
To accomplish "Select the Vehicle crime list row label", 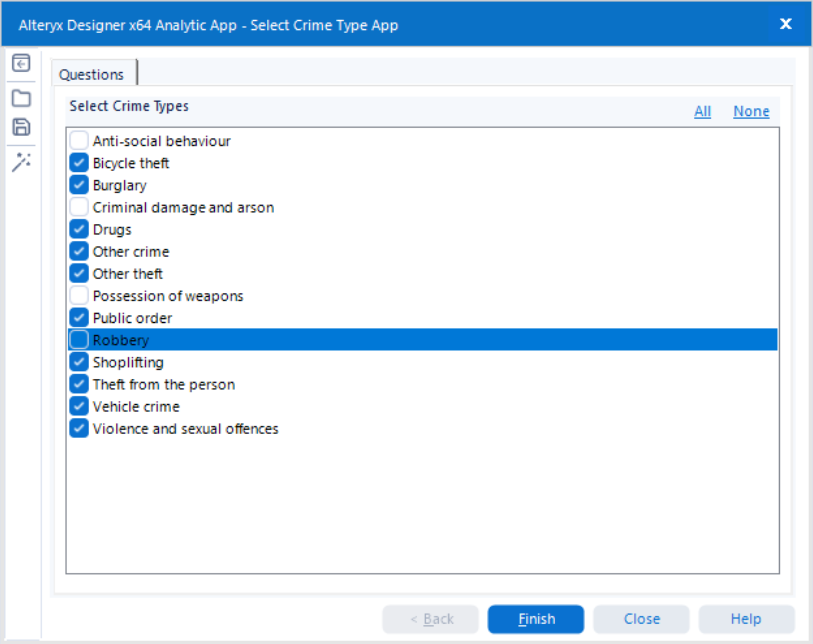I will tap(136, 407).
